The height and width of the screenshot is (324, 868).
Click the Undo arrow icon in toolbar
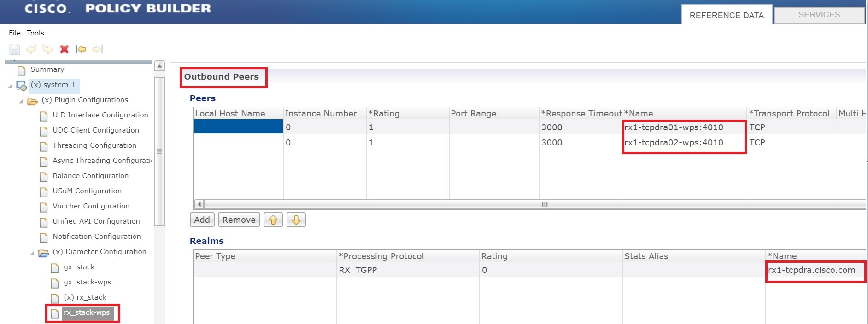point(31,49)
